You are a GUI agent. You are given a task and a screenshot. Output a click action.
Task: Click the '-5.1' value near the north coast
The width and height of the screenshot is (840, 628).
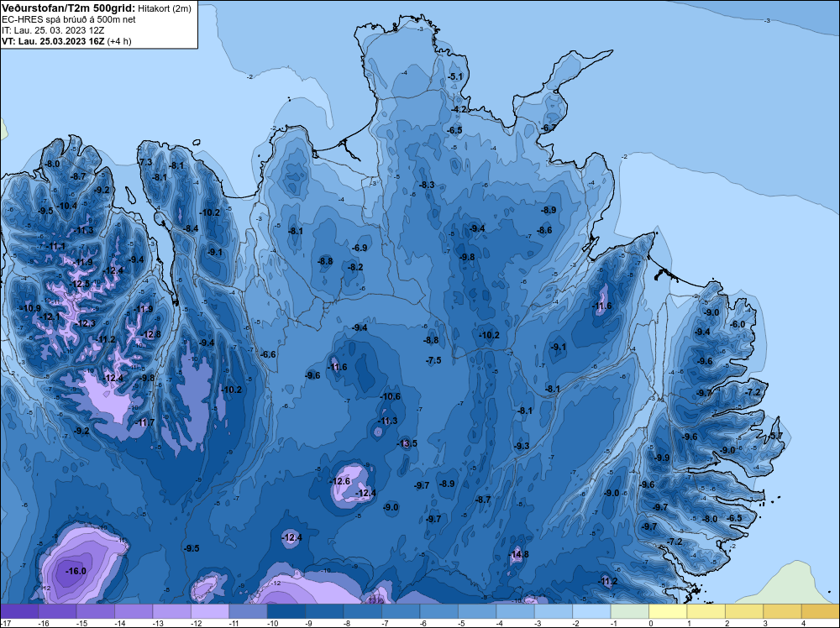[454, 76]
